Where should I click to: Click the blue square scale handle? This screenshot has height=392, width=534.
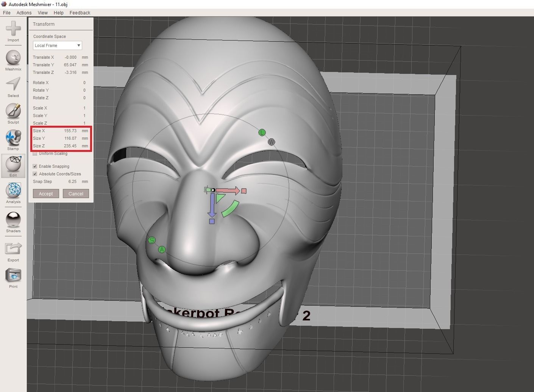pos(212,221)
